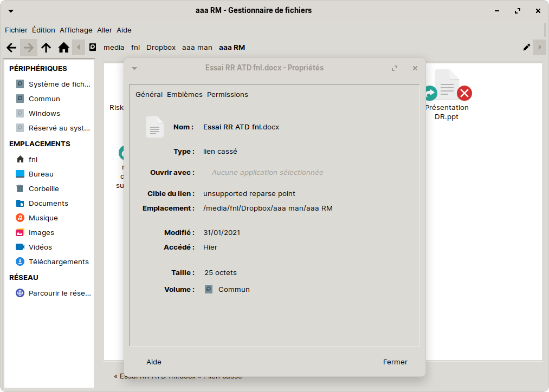Screen dimensions: 549x392
Task: Click the file name field Essai RR ATD fnl.docx
Action: click(x=241, y=127)
